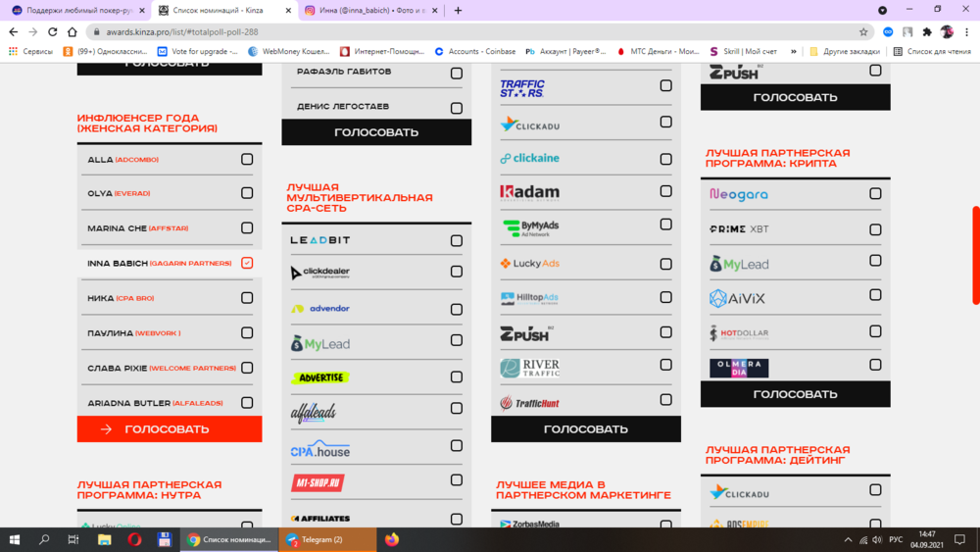
Task: Reload the page with the refresh icon
Action: 53,32
